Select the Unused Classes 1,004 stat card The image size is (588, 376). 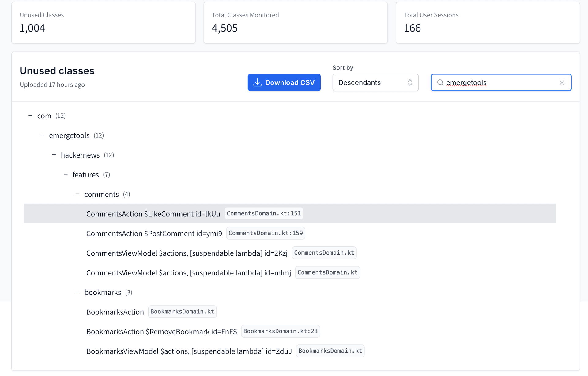tap(103, 22)
